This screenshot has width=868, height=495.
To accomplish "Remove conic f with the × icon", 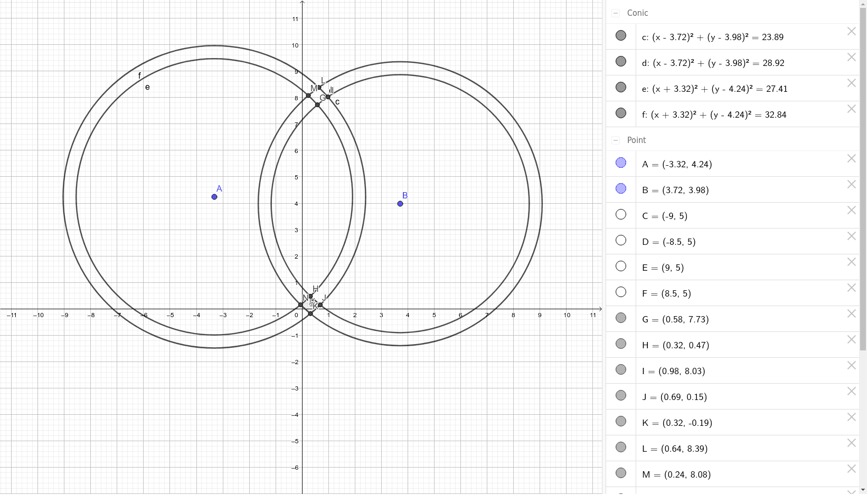I will 852,109.
